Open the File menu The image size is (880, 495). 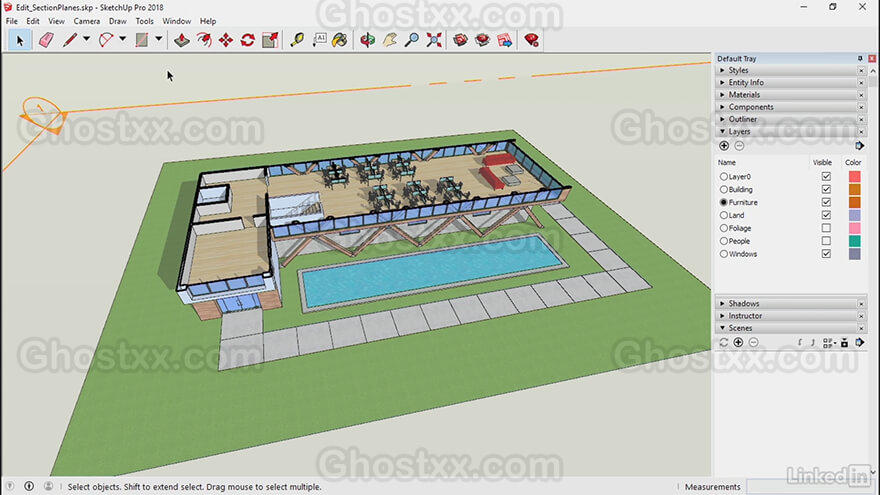(12, 21)
